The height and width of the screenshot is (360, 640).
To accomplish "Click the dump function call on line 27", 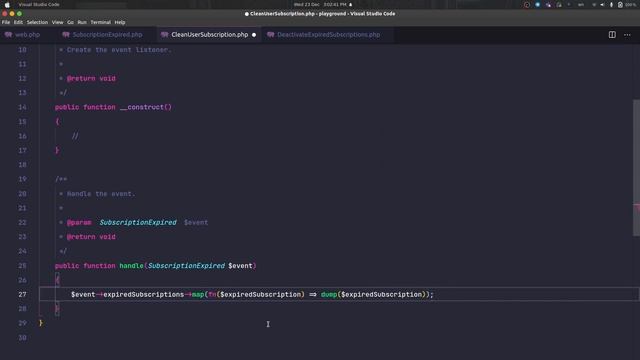I will tap(329, 294).
